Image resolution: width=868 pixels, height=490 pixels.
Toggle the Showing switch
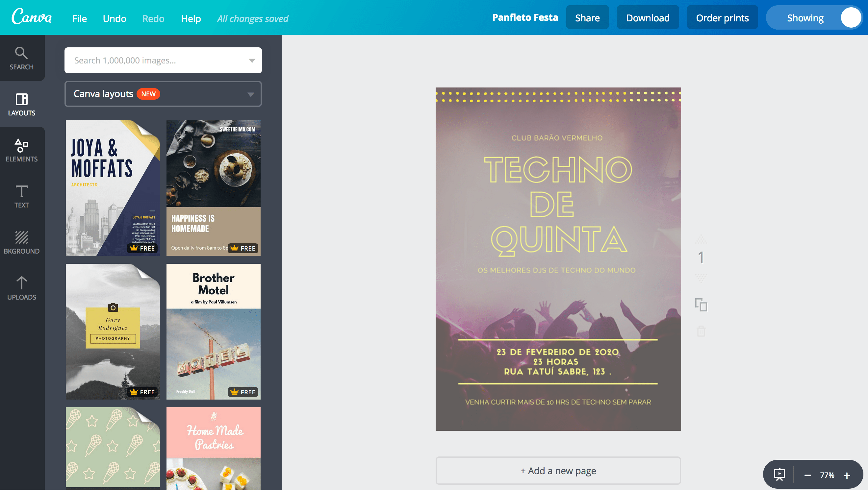(x=814, y=17)
